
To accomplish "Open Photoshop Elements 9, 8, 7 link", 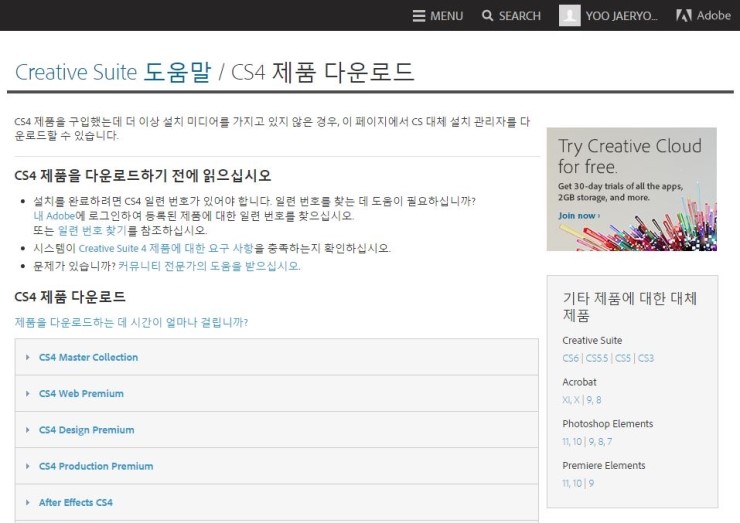I will tap(600, 442).
